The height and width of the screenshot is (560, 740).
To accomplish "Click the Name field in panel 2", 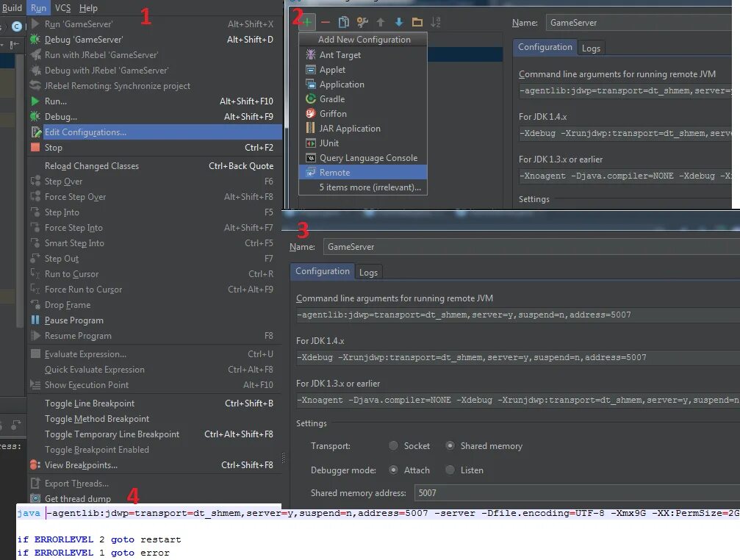I will pyautogui.click(x=639, y=23).
